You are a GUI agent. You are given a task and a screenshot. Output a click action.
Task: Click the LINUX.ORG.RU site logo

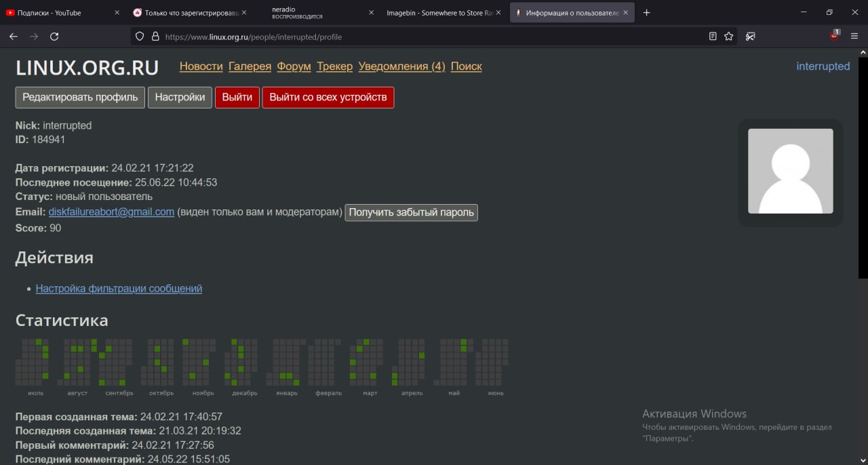pos(87,68)
